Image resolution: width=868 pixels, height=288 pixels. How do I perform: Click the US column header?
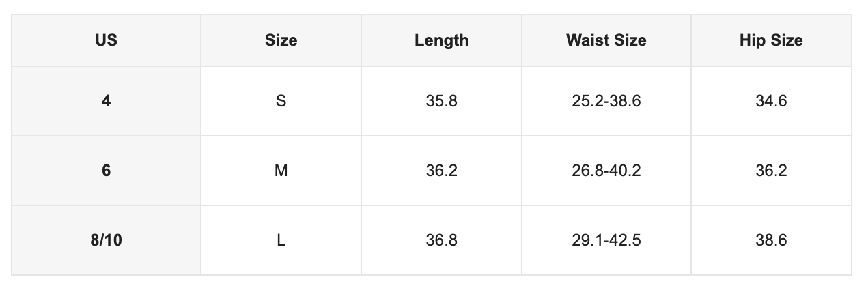(106, 40)
